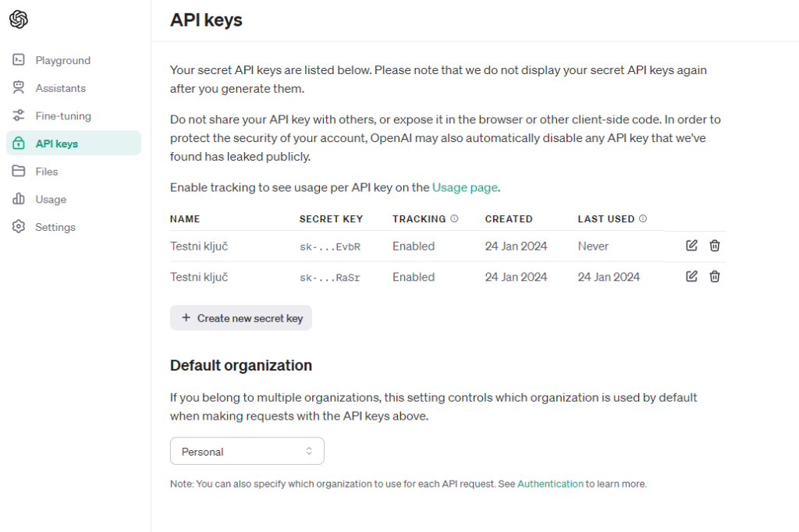Open the Playground section

(x=64, y=60)
